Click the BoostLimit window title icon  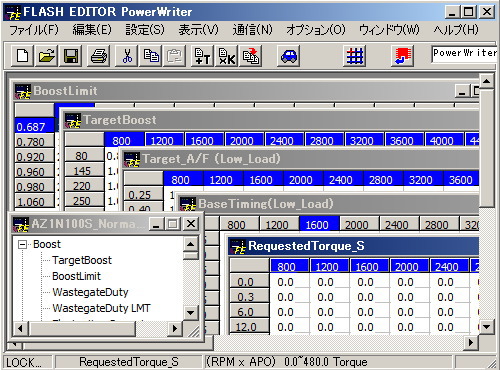click(23, 91)
